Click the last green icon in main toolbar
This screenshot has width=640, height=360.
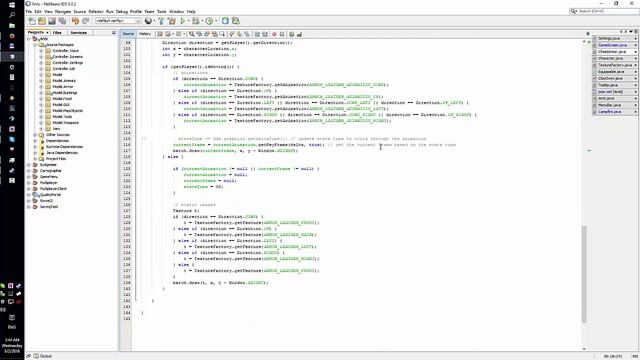[x=236, y=21]
